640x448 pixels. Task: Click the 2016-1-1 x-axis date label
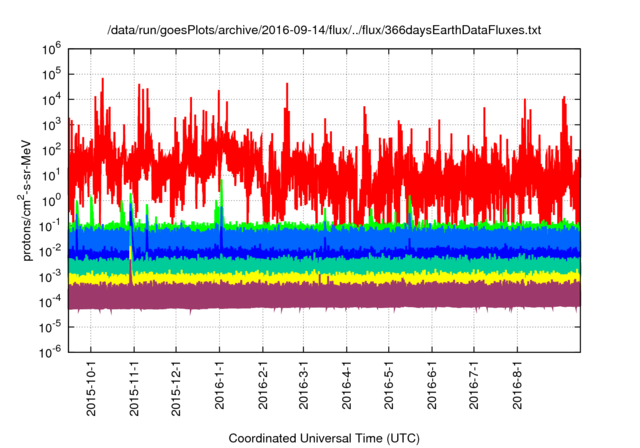click(220, 385)
